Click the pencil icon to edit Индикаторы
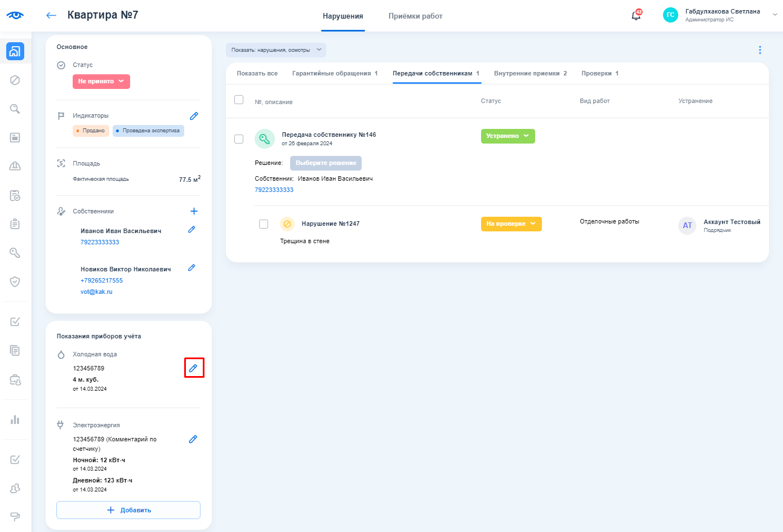783x532 pixels. pos(194,116)
